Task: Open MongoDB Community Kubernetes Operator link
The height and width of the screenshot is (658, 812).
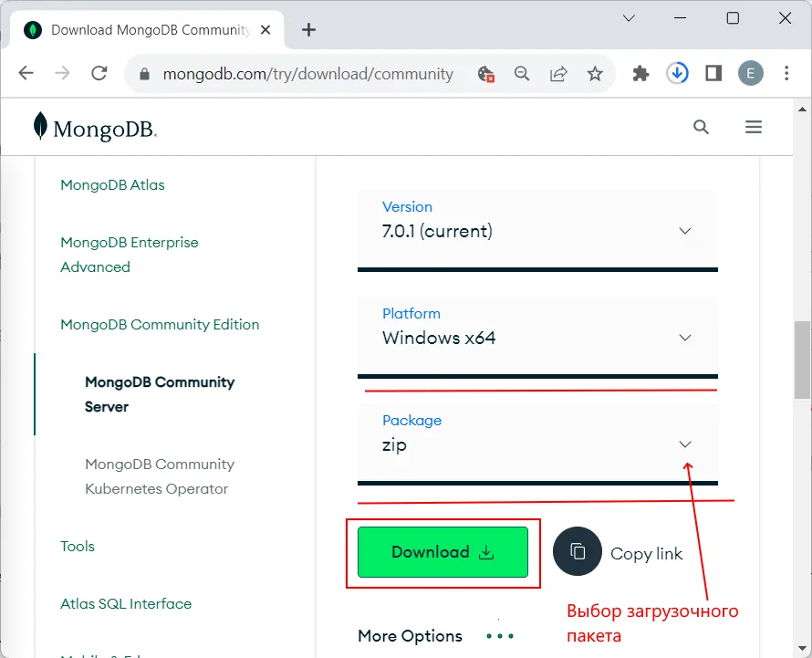Action: pos(160,475)
